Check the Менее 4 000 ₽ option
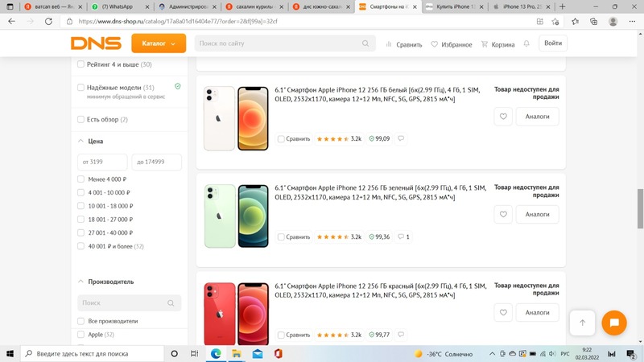Image resolution: width=644 pixels, height=362 pixels. coord(81,179)
